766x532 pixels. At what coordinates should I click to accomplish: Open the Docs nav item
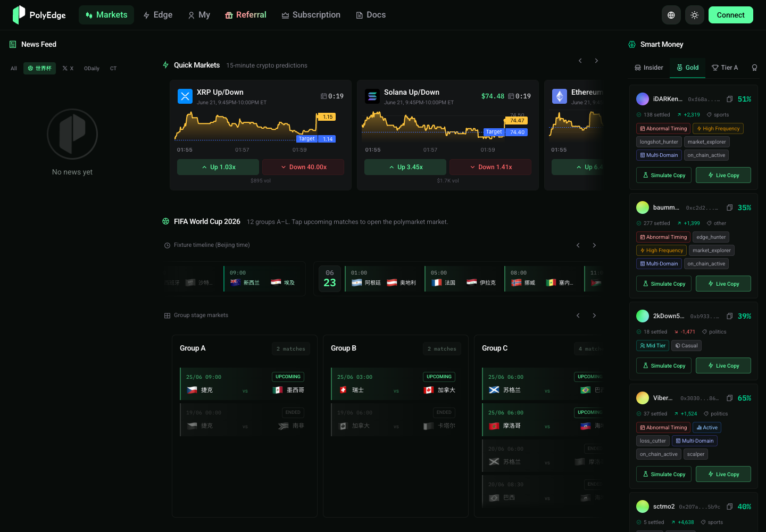coord(371,15)
